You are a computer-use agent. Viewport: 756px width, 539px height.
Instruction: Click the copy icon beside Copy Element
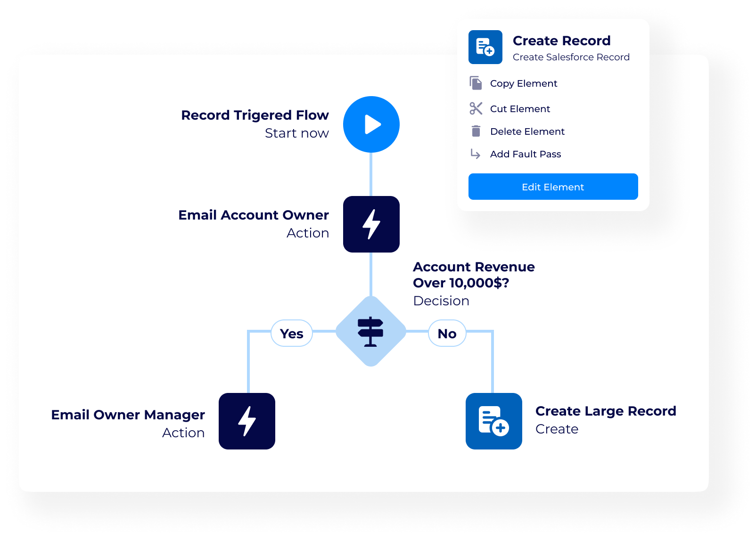[x=476, y=83]
